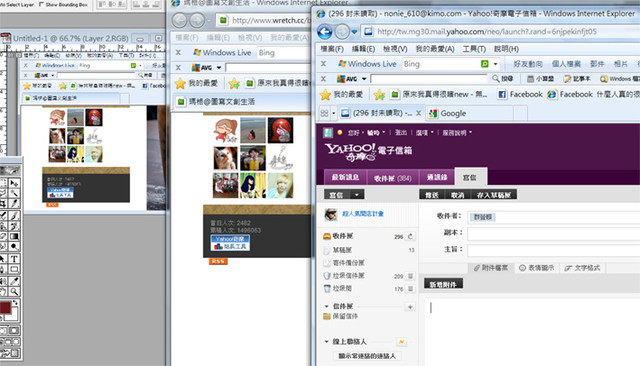640x366 pixels.
Task: Open Bing search provider dropdown arrow
Action: coord(495,64)
